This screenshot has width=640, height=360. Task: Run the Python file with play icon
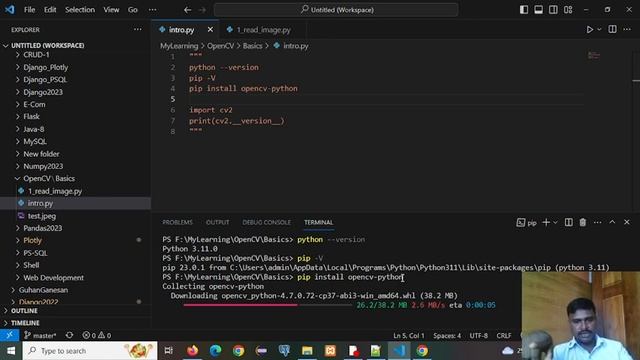click(590, 29)
